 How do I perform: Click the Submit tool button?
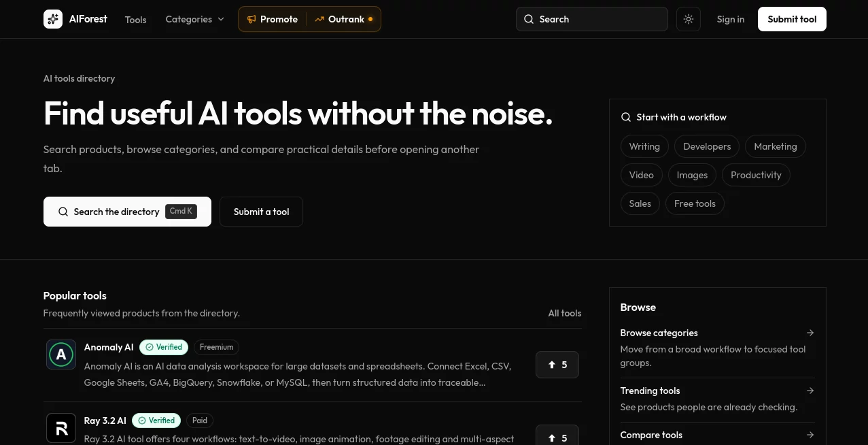click(792, 19)
